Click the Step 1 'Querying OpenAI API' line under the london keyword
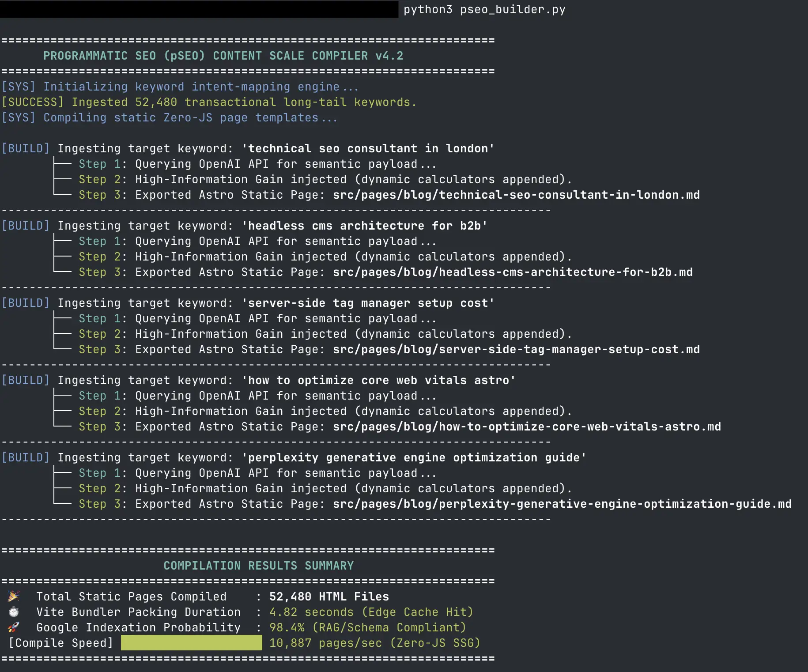 coord(257,164)
